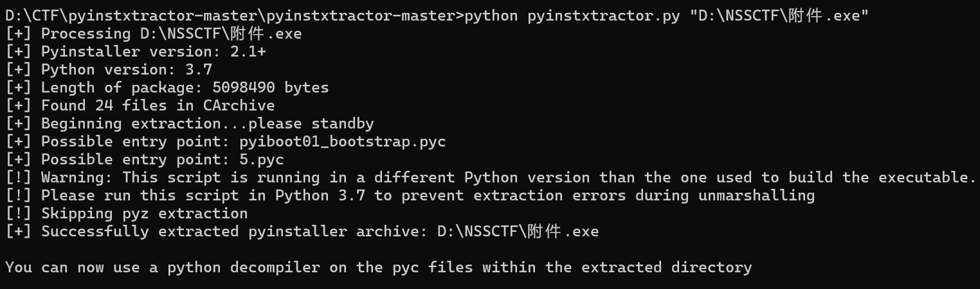The height and width of the screenshot is (289, 980).
Task: Click the command path prompt text
Action: coord(234,15)
